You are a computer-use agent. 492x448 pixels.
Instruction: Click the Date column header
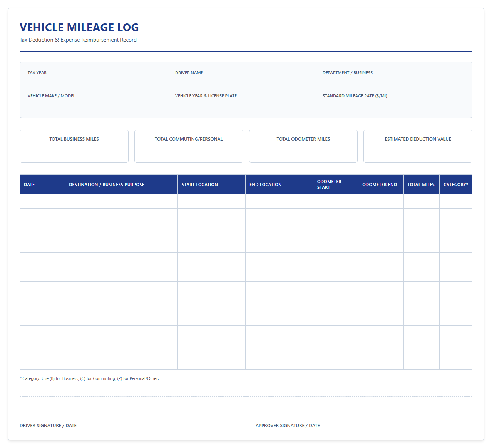click(x=42, y=184)
